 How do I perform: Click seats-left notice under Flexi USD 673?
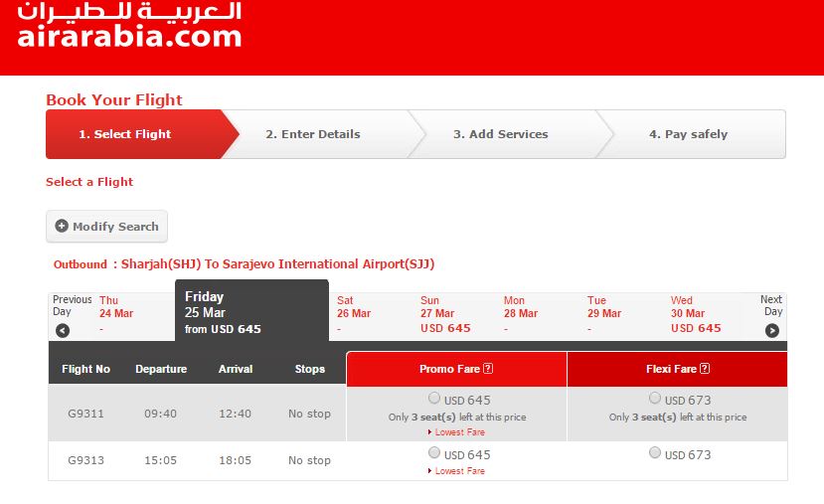[678, 417]
